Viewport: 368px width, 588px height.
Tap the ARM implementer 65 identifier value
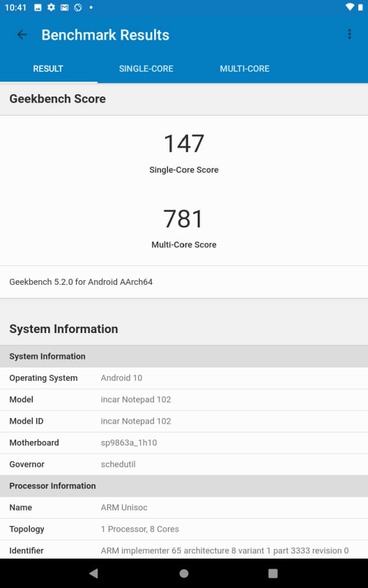225,551
